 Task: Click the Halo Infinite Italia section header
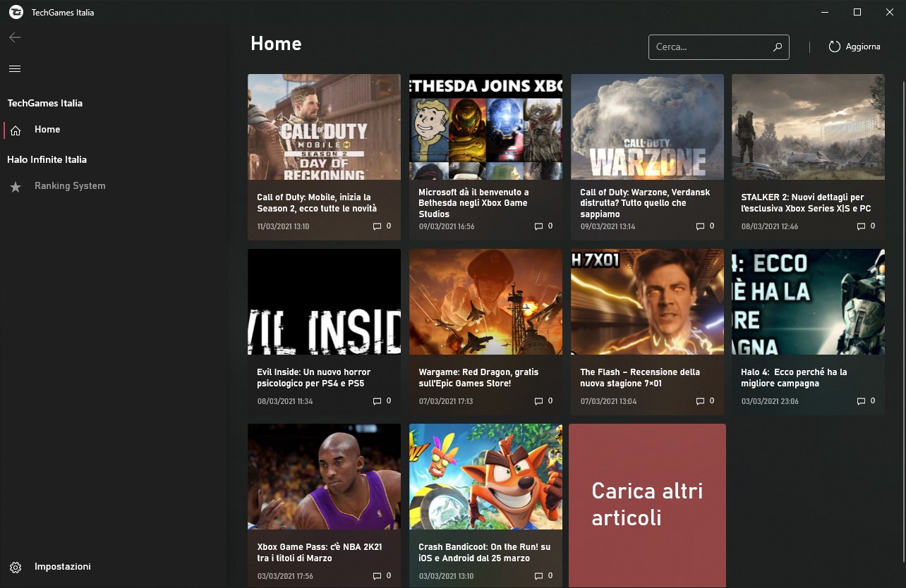click(x=47, y=159)
